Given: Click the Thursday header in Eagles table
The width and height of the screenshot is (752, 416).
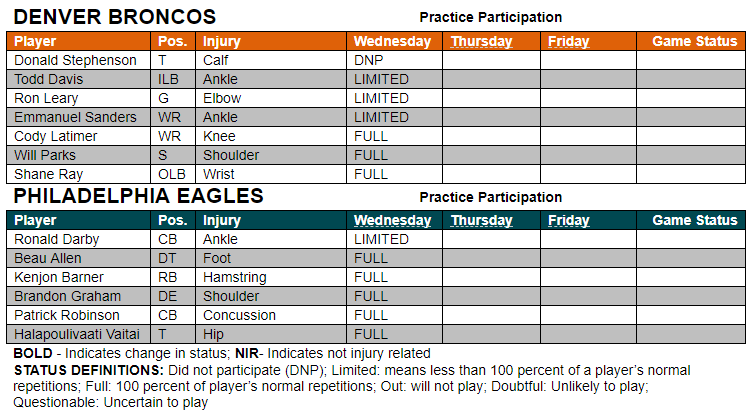Looking at the screenshot, I should coord(482,220).
